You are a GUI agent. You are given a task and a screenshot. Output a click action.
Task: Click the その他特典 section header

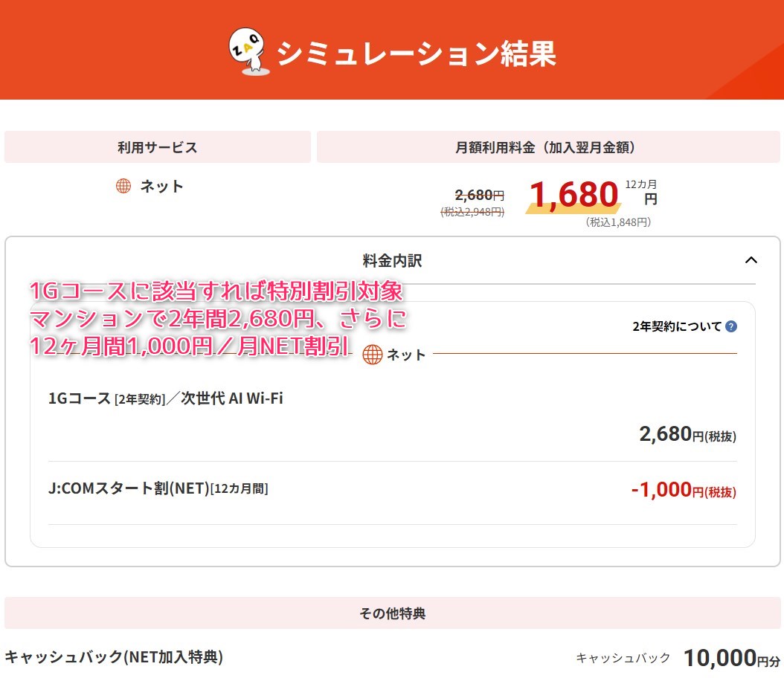pyautogui.click(x=392, y=613)
